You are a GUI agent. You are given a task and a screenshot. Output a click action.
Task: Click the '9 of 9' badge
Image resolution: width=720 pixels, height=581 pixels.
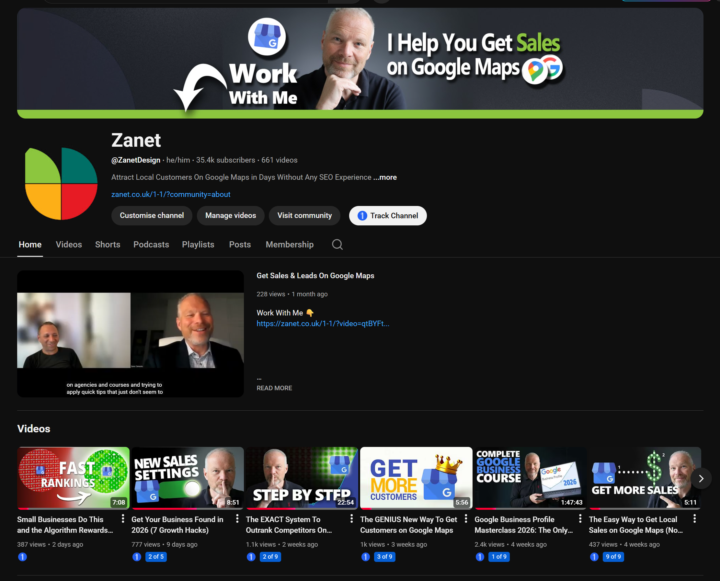point(613,557)
